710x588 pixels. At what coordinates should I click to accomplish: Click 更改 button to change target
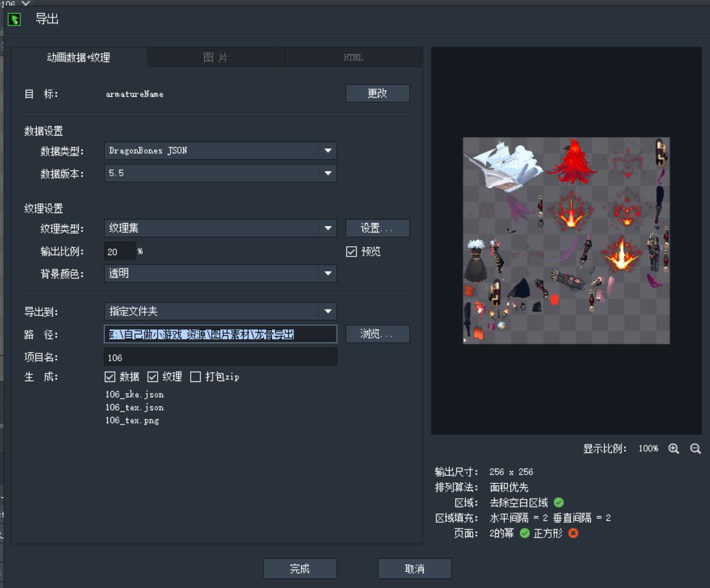378,93
